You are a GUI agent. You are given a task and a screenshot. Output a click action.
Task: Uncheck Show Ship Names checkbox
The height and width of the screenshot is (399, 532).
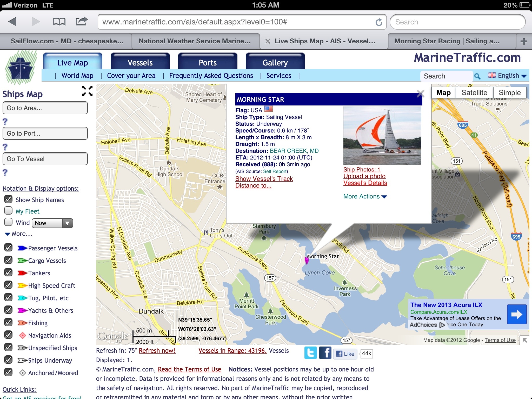point(8,199)
